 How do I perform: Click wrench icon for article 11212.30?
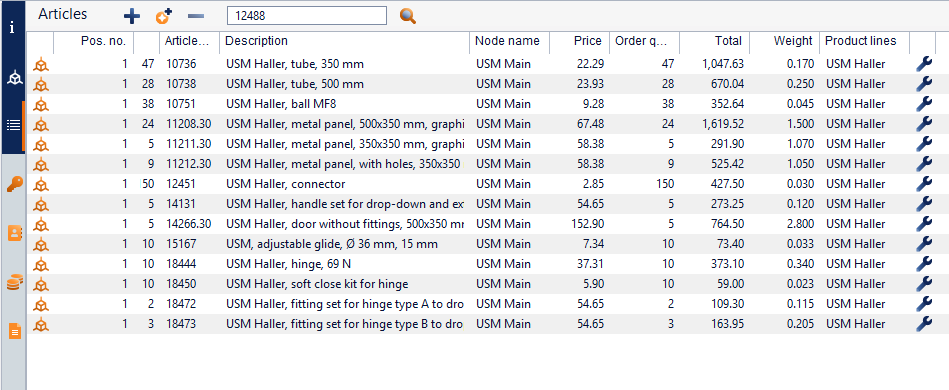(924, 164)
